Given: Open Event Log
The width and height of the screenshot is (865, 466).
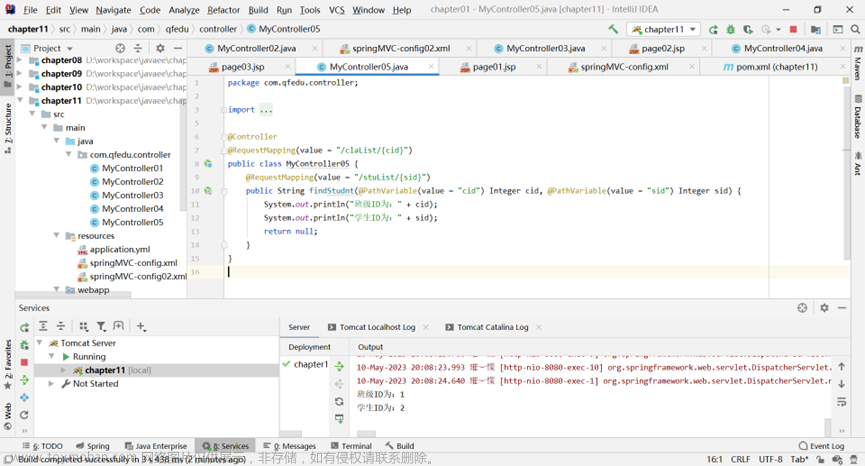Looking at the screenshot, I should (821, 446).
